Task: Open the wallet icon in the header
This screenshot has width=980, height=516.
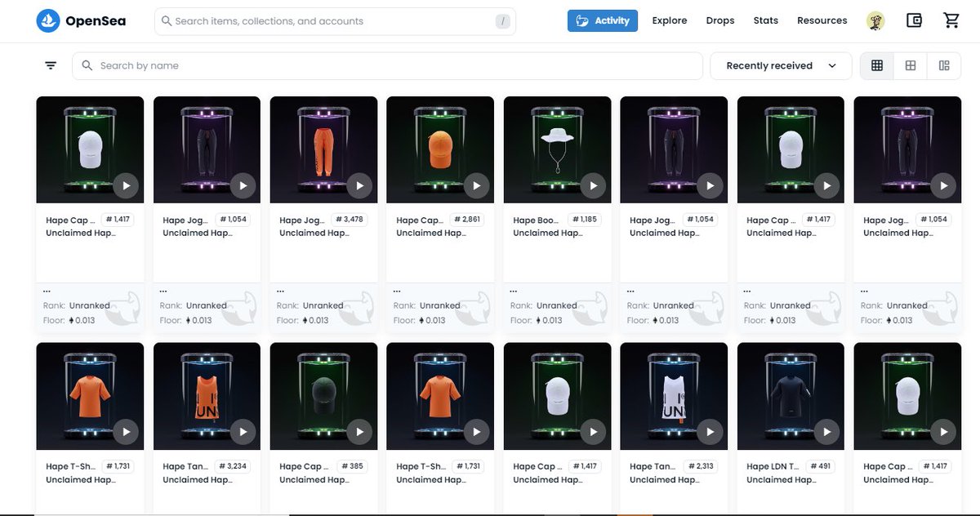Action: (914, 21)
